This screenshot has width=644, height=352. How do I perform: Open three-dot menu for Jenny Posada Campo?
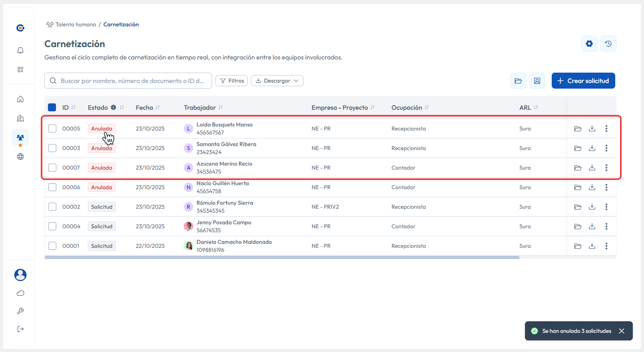pyautogui.click(x=606, y=226)
